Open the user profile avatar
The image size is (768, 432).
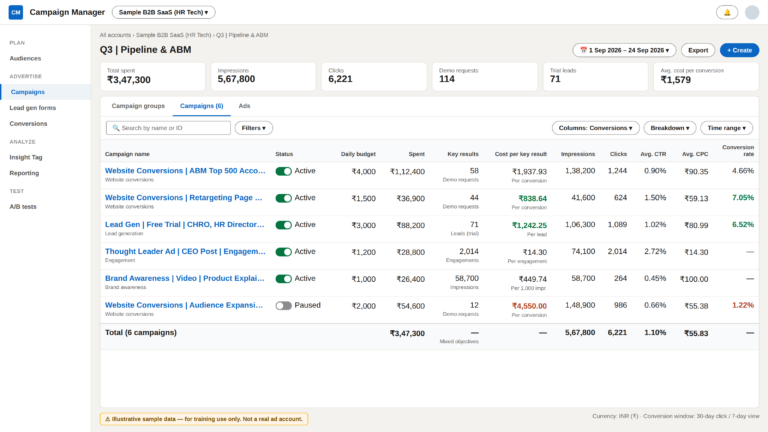coord(752,12)
